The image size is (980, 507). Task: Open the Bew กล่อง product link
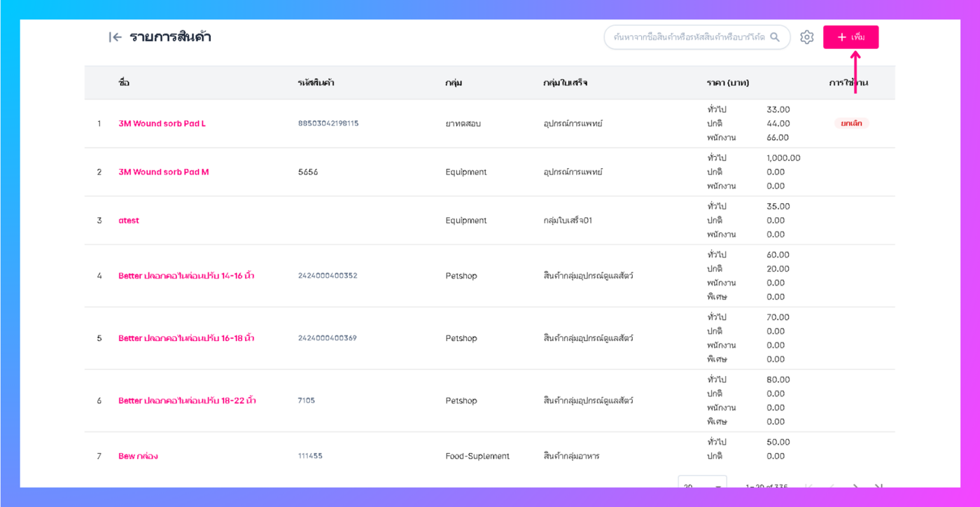pos(138,456)
